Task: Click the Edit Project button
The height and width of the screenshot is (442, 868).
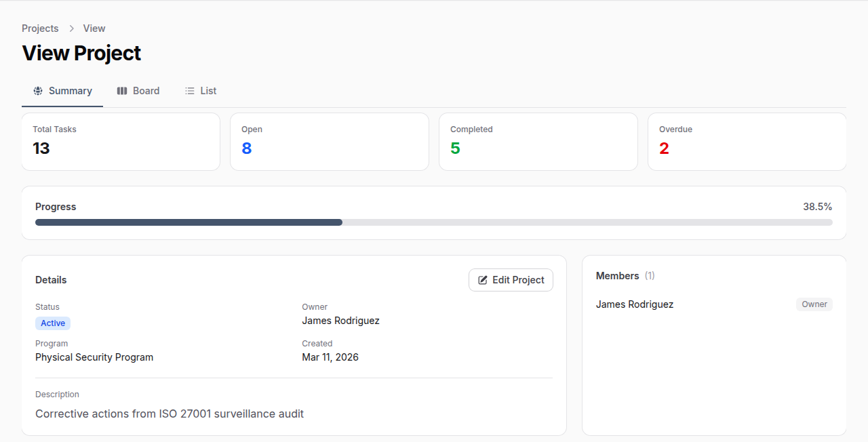Action: click(x=511, y=279)
